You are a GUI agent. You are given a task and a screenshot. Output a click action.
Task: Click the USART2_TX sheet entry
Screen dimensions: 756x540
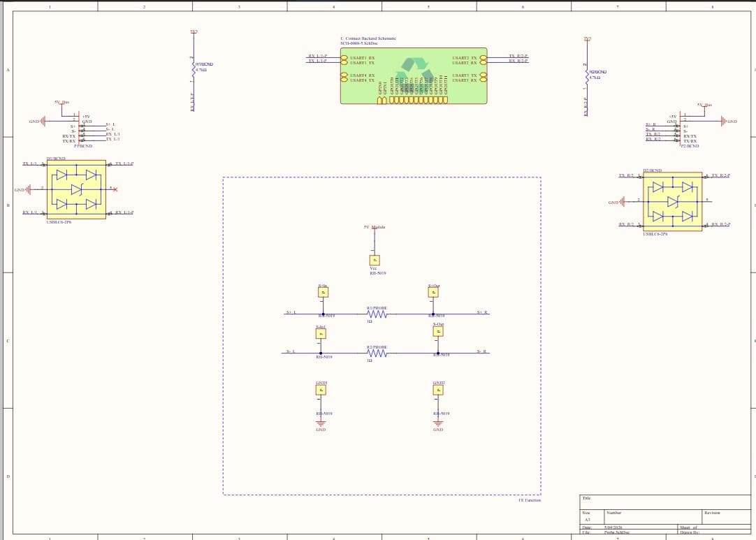point(483,58)
